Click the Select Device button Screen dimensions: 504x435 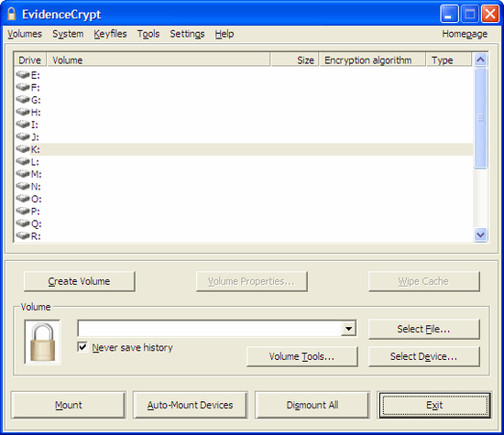click(x=424, y=356)
